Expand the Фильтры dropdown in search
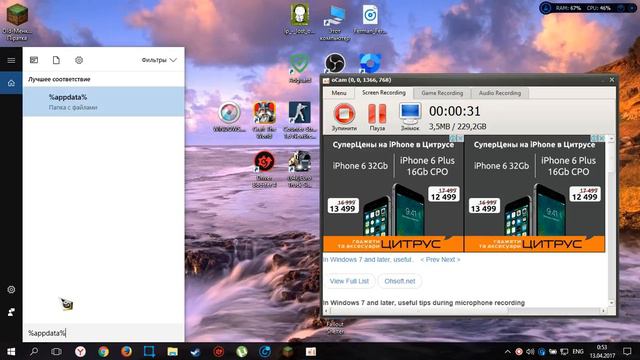 (x=159, y=60)
